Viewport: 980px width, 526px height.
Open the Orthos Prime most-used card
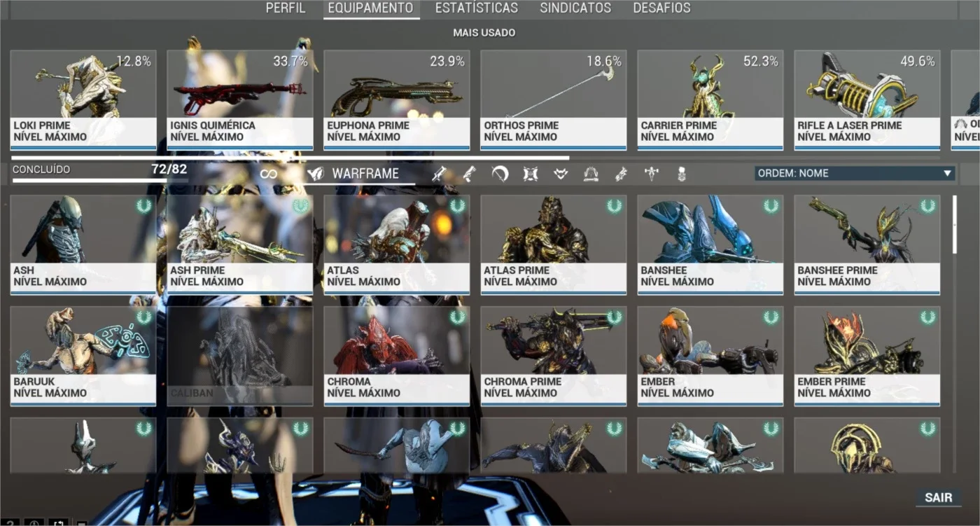554,99
